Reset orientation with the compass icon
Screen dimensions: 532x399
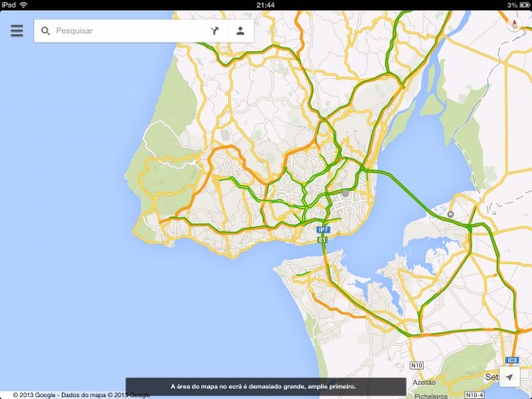515,24
